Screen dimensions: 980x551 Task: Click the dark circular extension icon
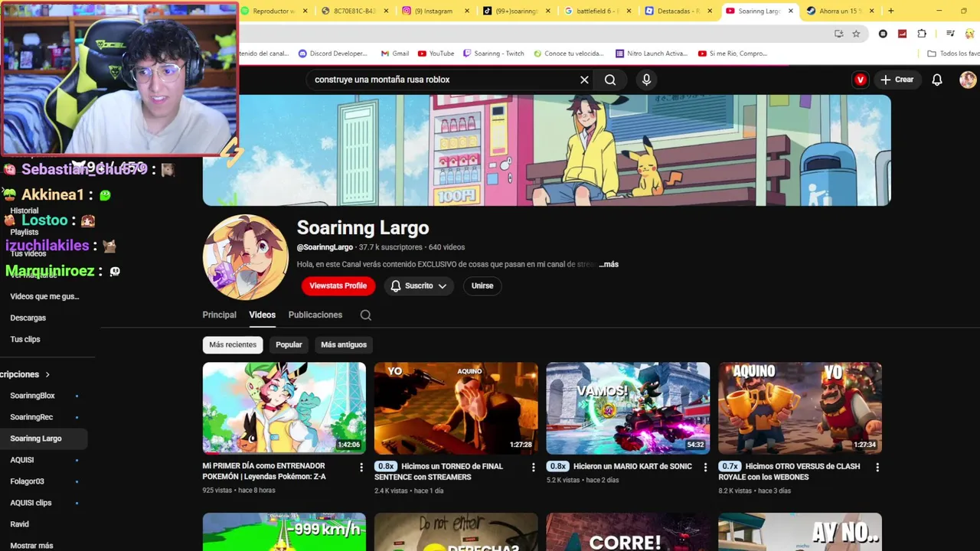[883, 34]
